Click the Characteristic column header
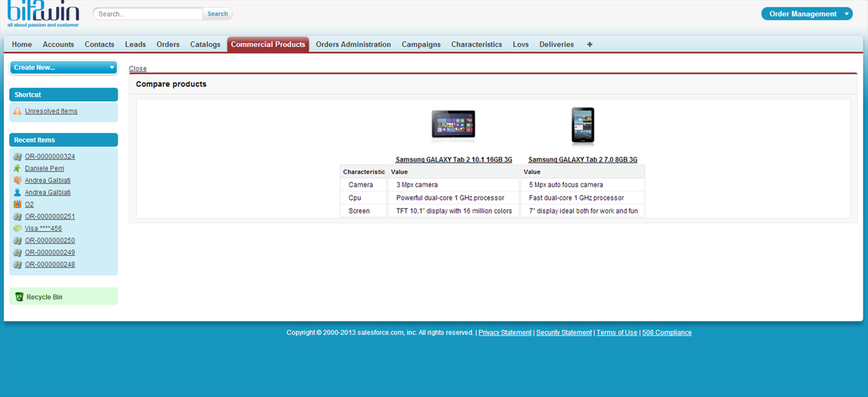The width and height of the screenshot is (868, 397). [x=363, y=172]
